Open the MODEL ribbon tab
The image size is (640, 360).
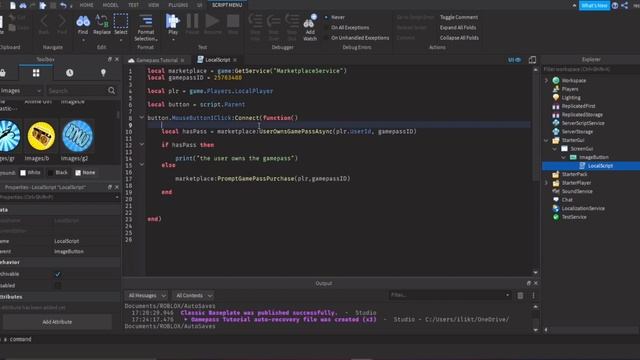point(110,5)
